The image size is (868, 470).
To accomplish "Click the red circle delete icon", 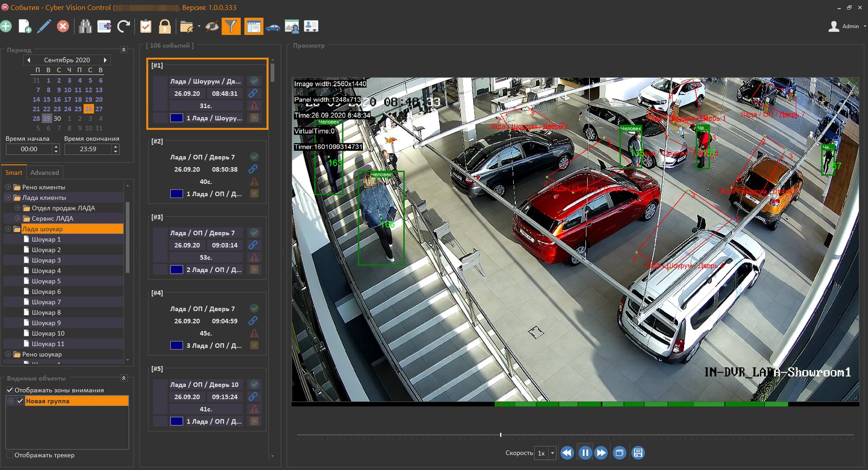I will click(63, 26).
